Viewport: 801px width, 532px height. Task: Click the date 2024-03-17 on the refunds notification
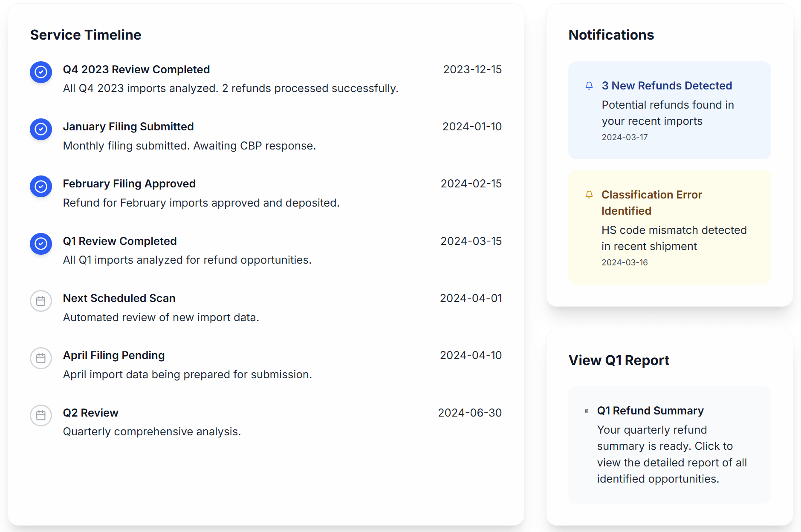(625, 137)
